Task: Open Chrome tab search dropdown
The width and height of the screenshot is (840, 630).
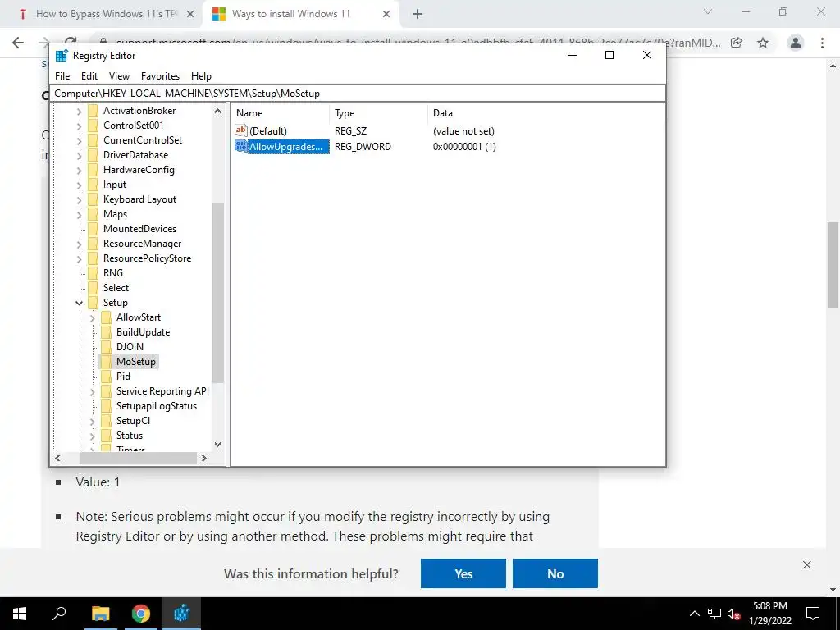Action: 708,11
